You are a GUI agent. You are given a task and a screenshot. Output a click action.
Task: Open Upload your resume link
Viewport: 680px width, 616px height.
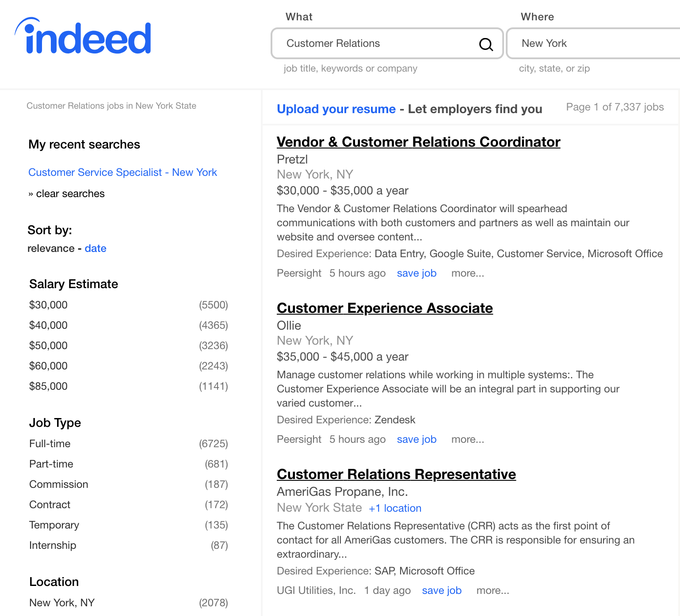(x=336, y=109)
